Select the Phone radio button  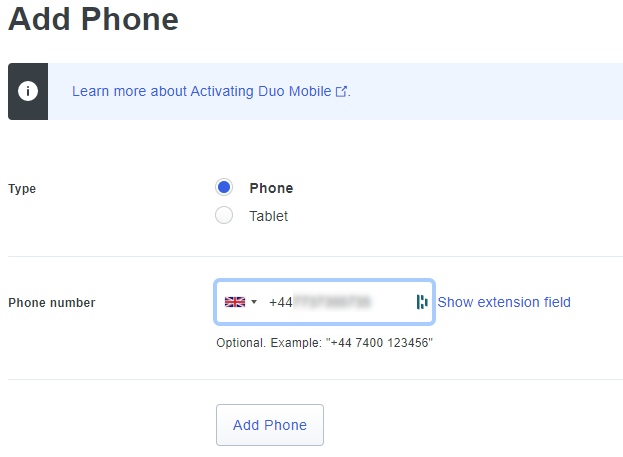pyautogui.click(x=224, y=187)
